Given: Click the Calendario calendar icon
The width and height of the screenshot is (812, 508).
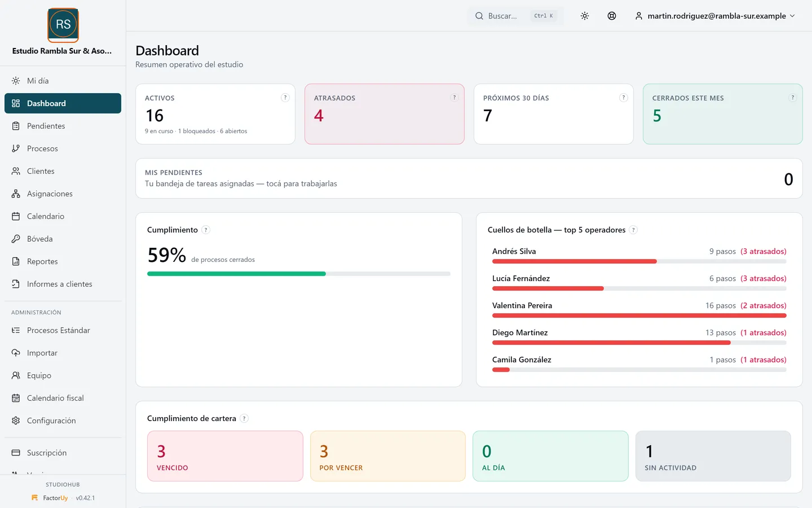Looking at the screenshot, I should tap(16, 216).
